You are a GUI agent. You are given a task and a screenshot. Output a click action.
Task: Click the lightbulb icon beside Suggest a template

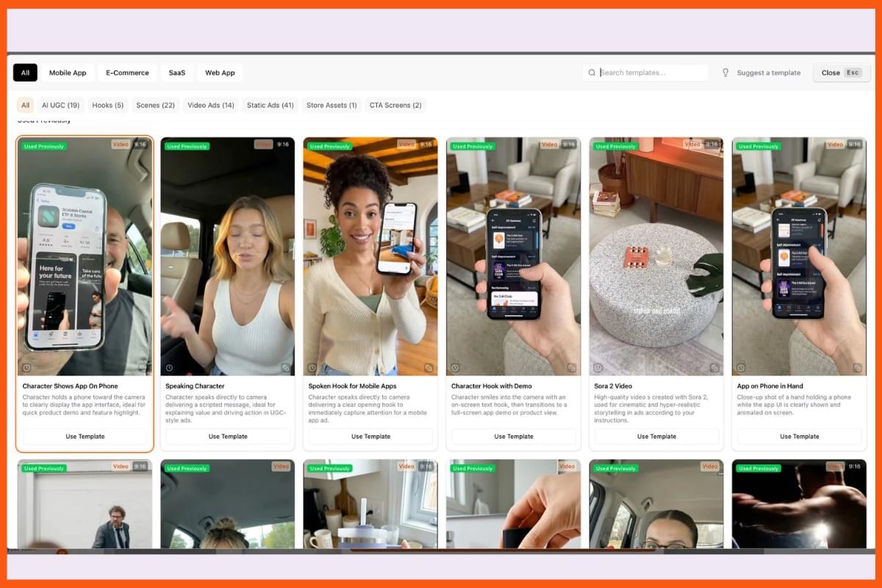(x=725, y=73)
